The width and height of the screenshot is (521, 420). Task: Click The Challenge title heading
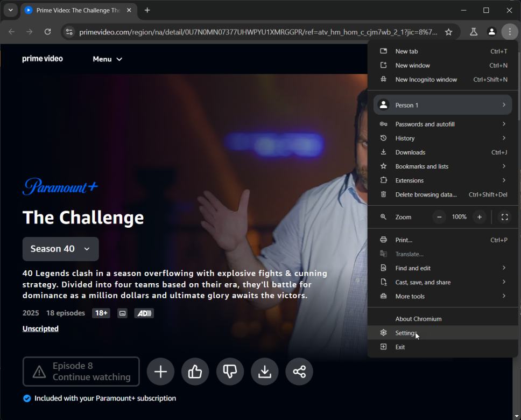tap(83, 218)
